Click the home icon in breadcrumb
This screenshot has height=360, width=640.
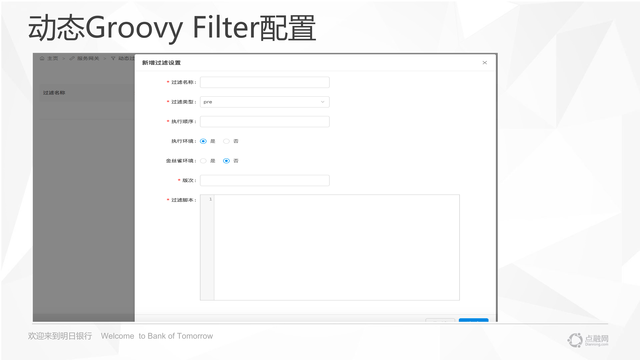[42, 58]
